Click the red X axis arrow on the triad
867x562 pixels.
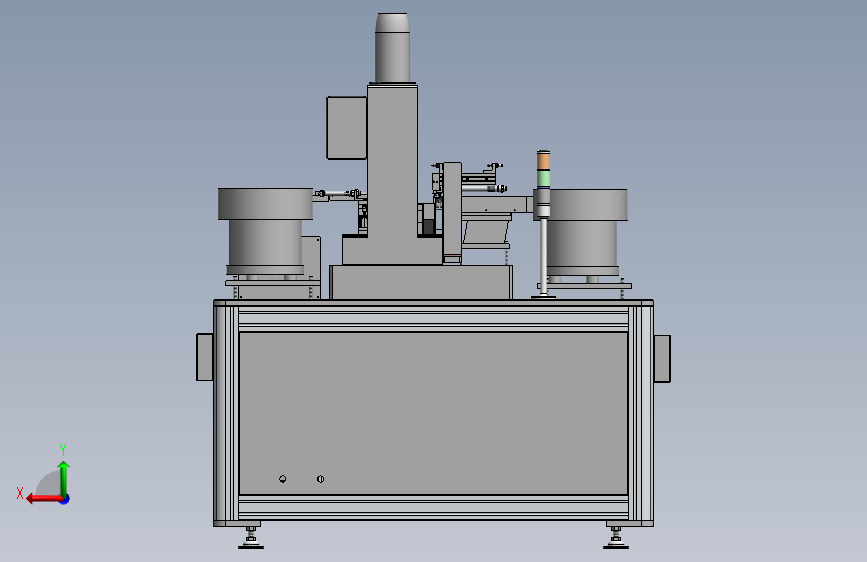click(43, 499)
